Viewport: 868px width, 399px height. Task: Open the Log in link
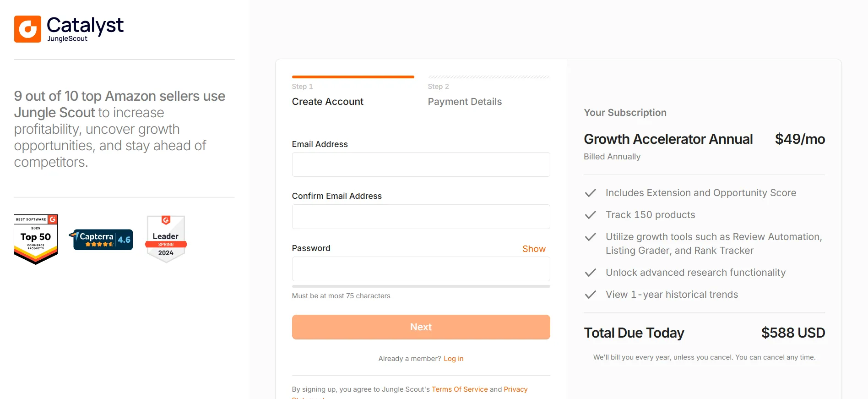(x=453, y=359)
